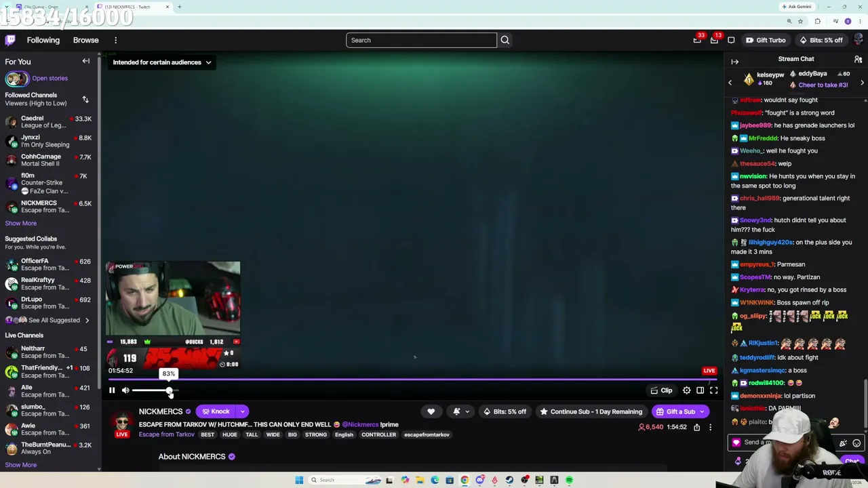Click the NICKMERCS channel avatar below the player
Viewport: 868px width, 488px height.
pyautogui.click(x=122, y=422)
